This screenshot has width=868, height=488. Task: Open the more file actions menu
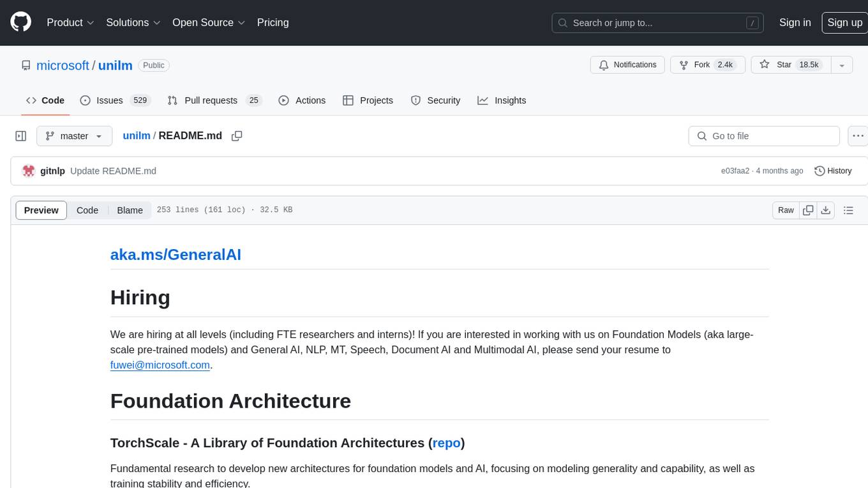coord(858,136)
